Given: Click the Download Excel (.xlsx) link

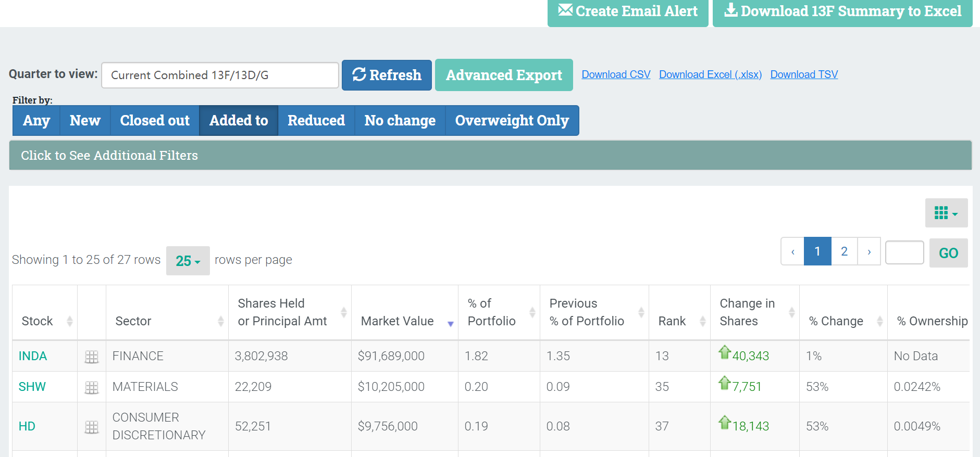Looking at the screenshot, I should click(710, 74).
